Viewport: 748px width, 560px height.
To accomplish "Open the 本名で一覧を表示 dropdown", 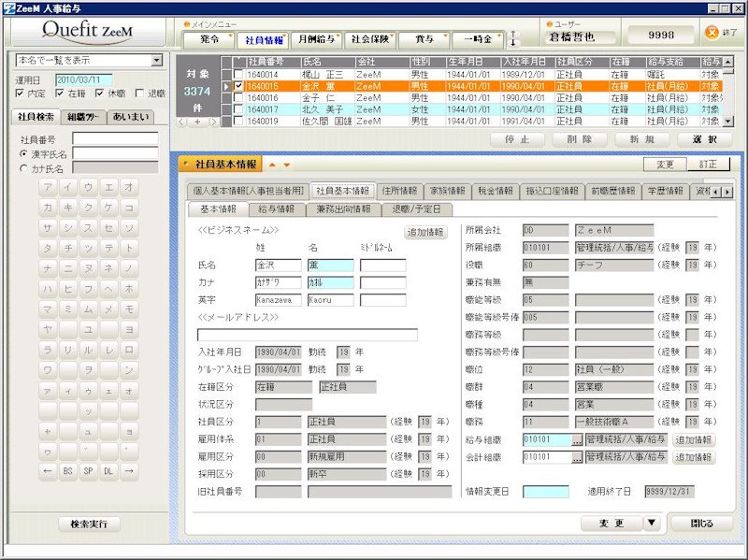I will (156, 60).
